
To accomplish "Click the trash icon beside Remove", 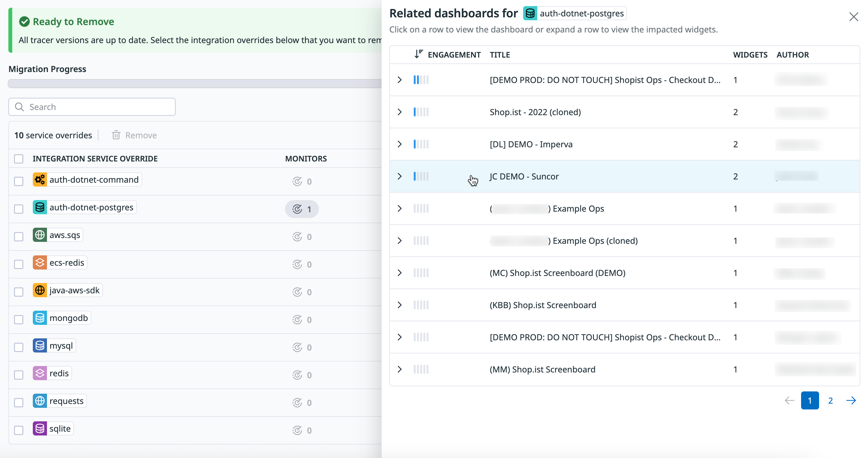I will pos(116,135).
